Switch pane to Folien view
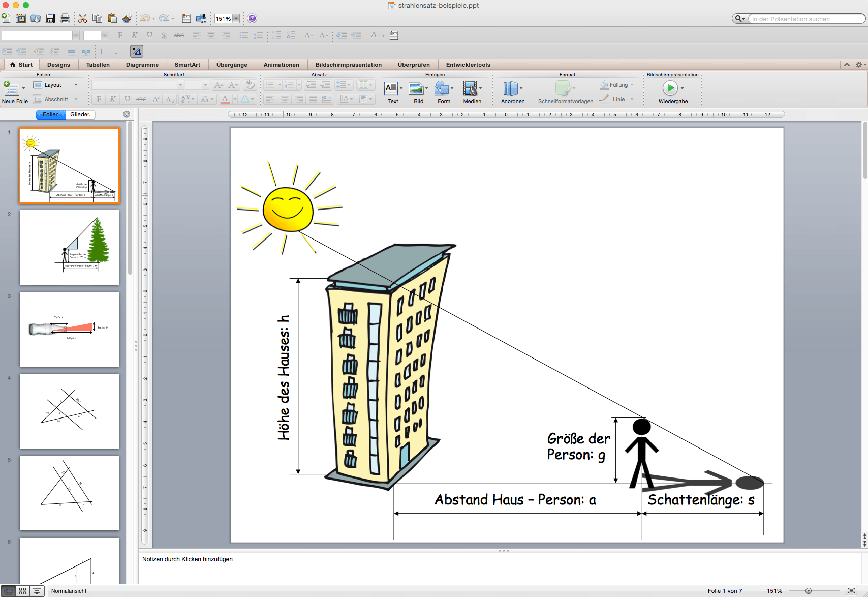The height and width of the screenshot is (597, 868). 51,114
